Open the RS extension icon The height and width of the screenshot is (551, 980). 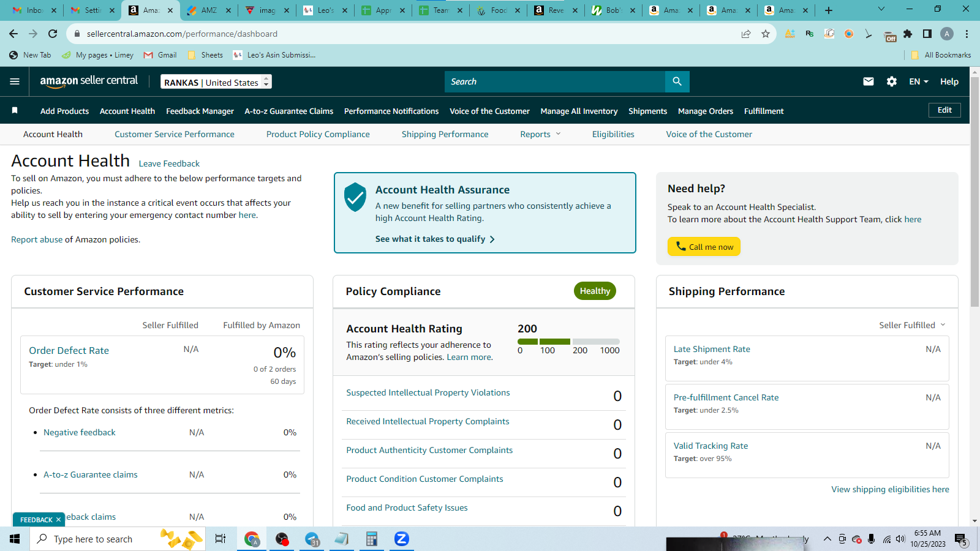(x=810, y=34)
